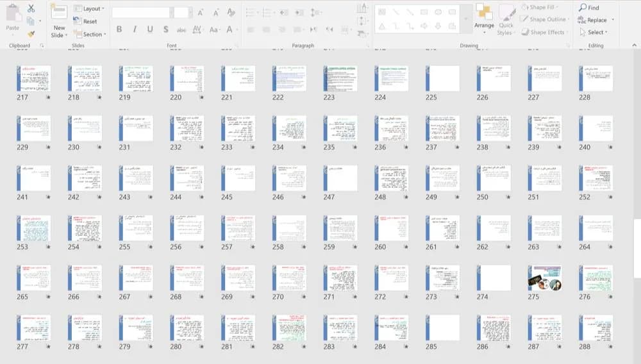
Task: Open the Shape Fill dropdown
Action: click(541, 7)
